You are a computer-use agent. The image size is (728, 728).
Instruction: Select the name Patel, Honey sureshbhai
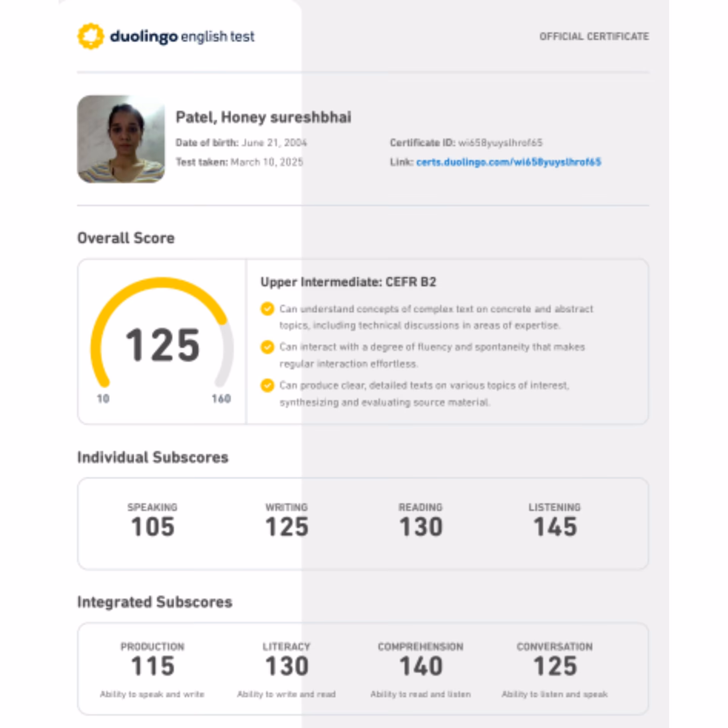(263, 117)
